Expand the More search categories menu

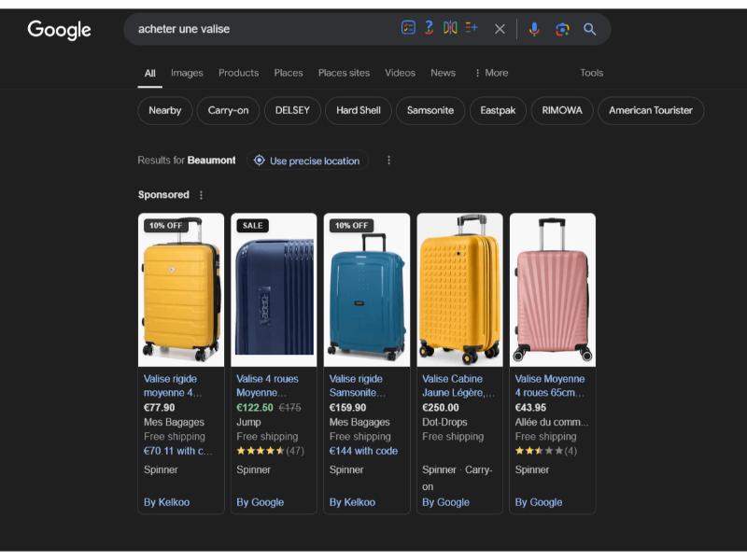[x=491, y=73]
